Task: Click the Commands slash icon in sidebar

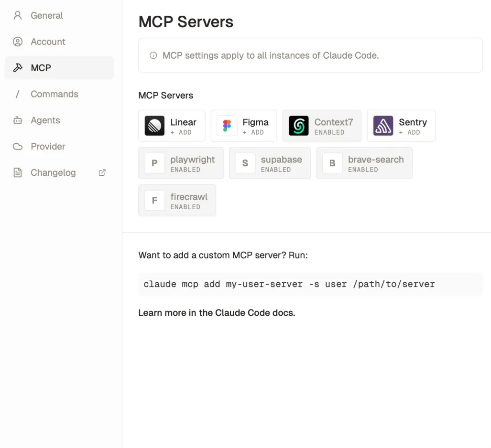Action: [18, 94]
